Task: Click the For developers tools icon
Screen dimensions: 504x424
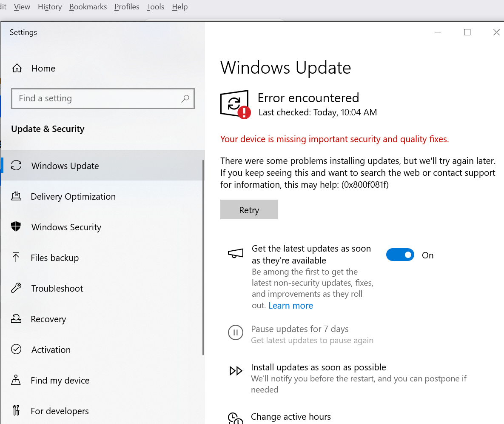Action: pyautogui.click(x=16, y=410)
